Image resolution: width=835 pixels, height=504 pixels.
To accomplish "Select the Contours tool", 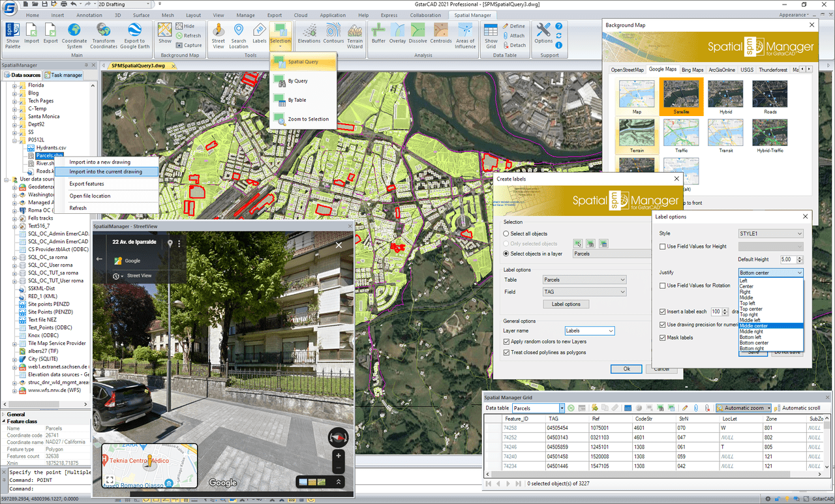I will [x=333, y=33].
